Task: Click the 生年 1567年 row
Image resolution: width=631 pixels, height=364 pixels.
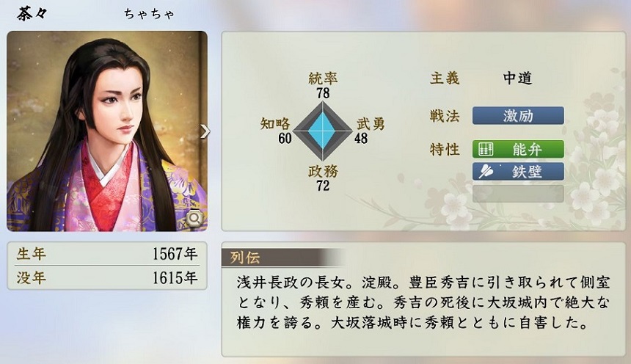Action: click(107, 254)
